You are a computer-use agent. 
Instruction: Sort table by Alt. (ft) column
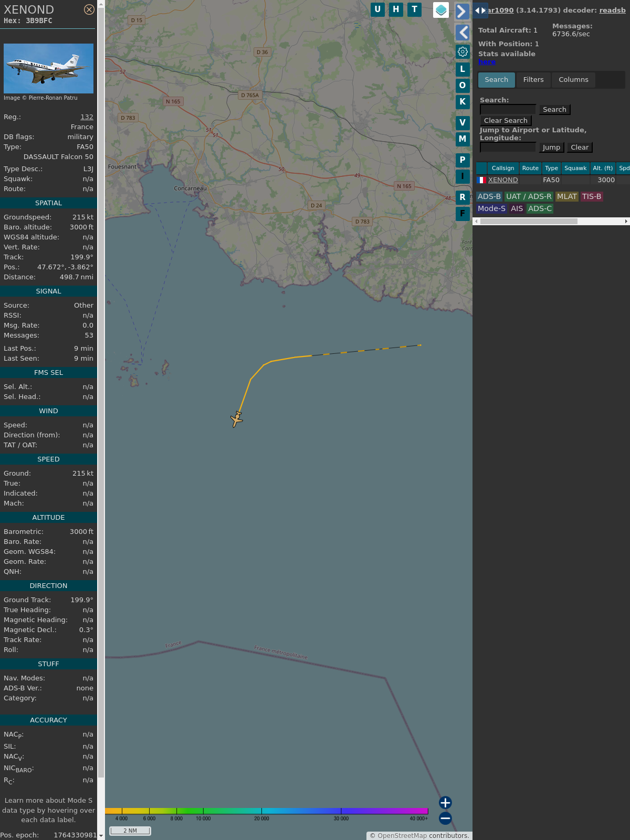click(x=603, y=168)
